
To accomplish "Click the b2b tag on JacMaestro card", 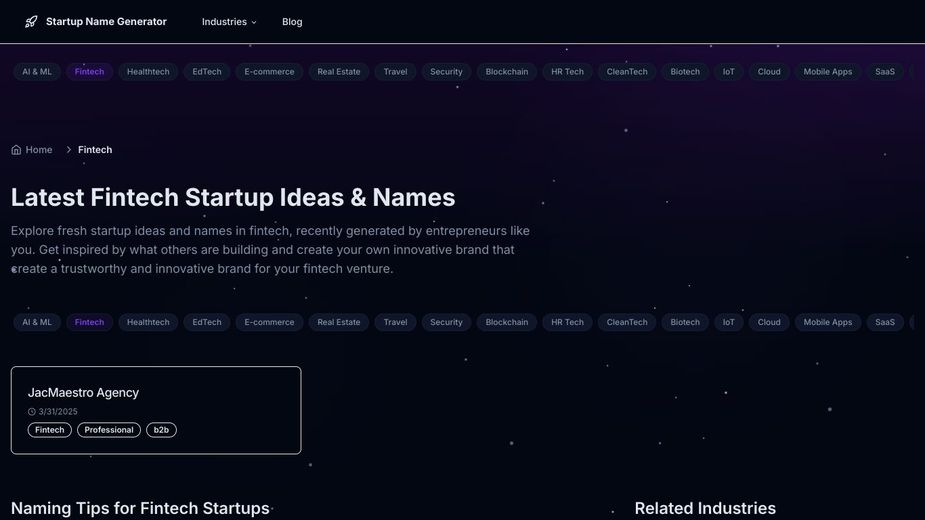I will (x=161, y=430).
